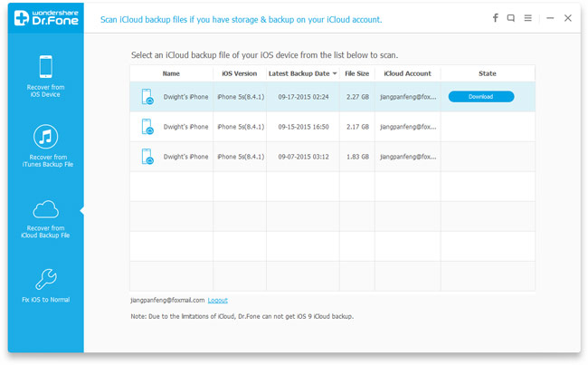Open the Facebook share icon
The image size is (588, 365).
(x=496, y=17)
